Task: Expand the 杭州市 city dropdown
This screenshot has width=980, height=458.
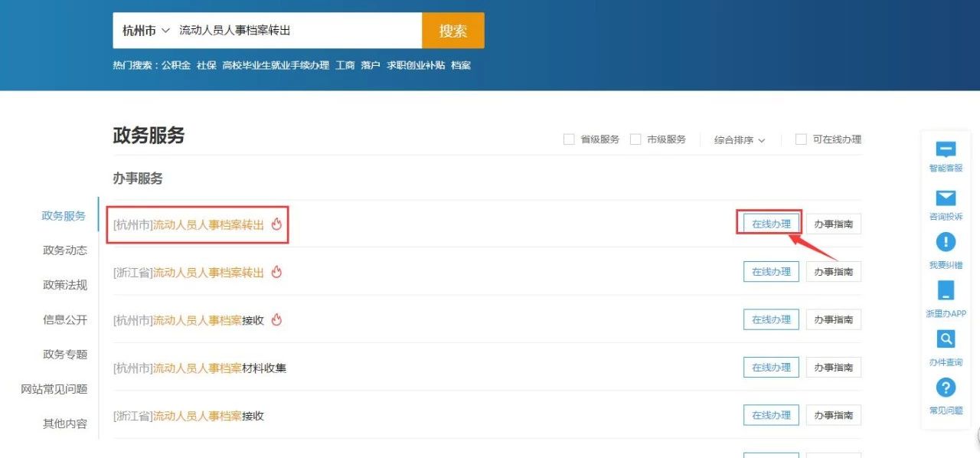Action: click(x=145, y=31)
